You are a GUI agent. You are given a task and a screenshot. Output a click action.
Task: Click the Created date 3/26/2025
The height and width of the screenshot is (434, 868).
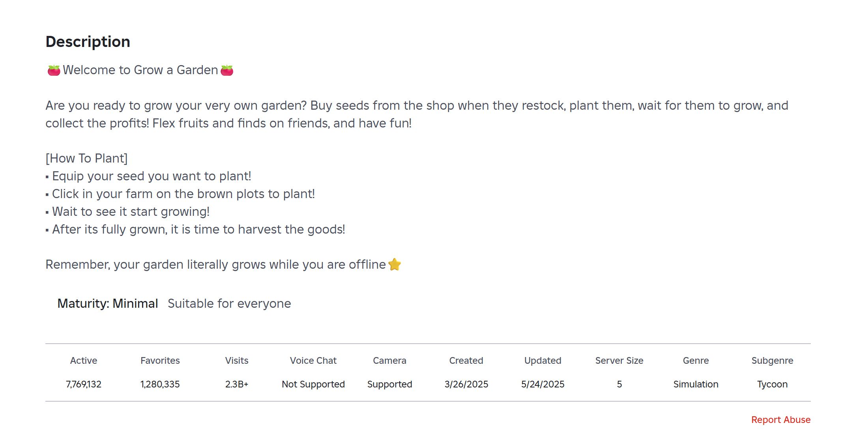coord(466,384)
